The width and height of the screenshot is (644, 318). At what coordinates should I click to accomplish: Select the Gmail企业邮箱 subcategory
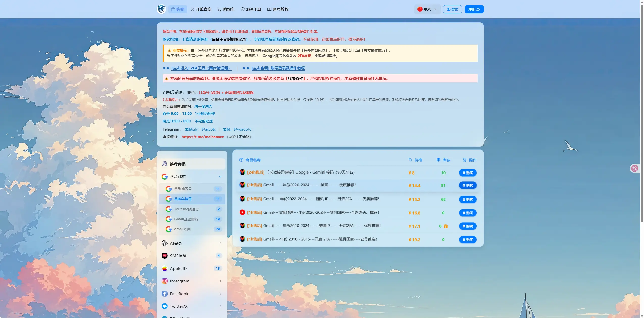(x=192, y=219)
